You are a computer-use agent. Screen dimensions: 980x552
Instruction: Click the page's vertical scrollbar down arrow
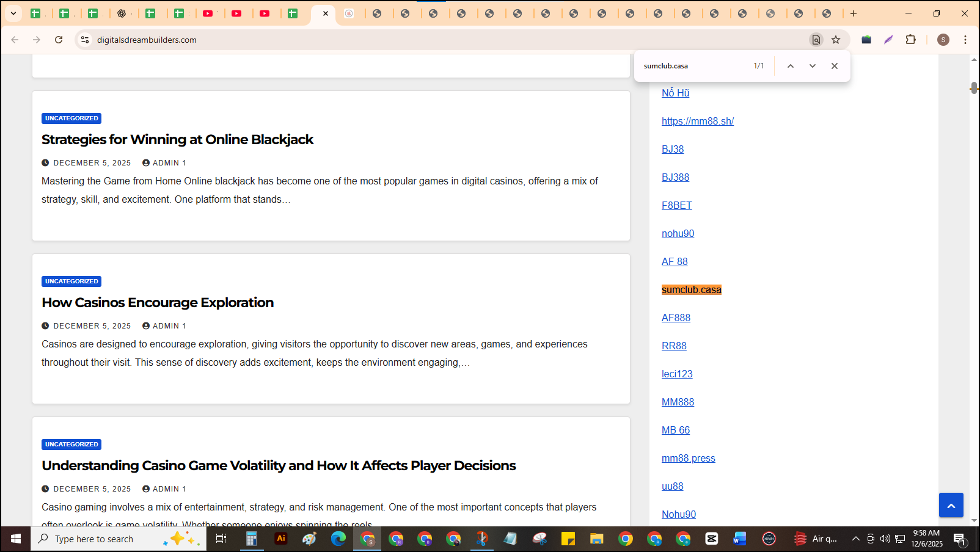tap(974, 521)
